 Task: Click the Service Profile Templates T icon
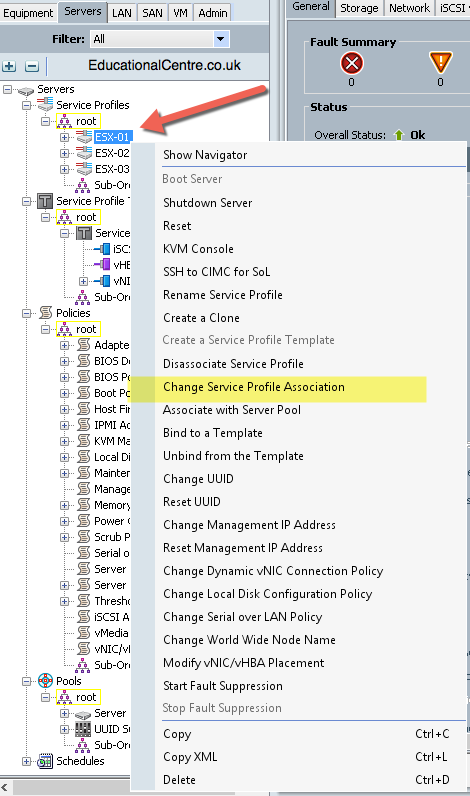click(45, 201)
